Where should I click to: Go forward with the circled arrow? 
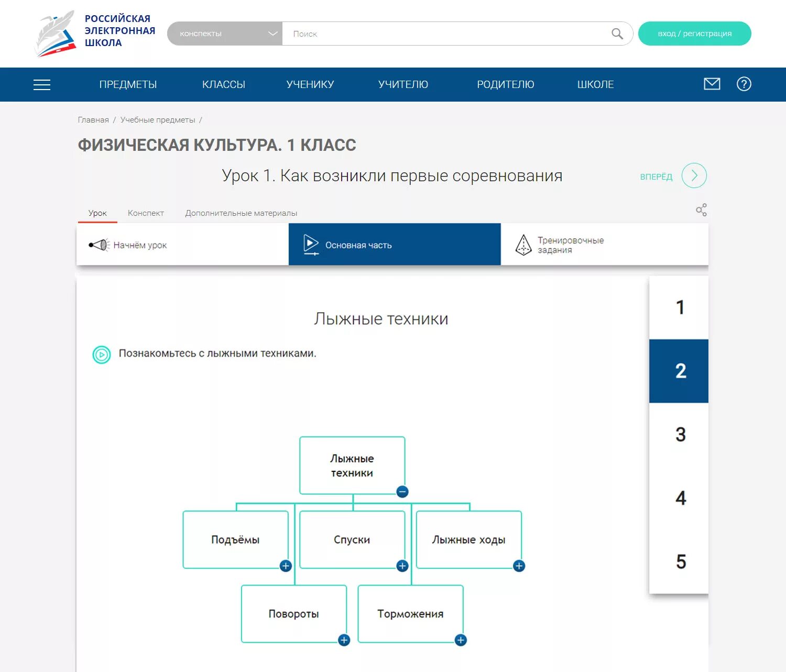click(694, 175)
